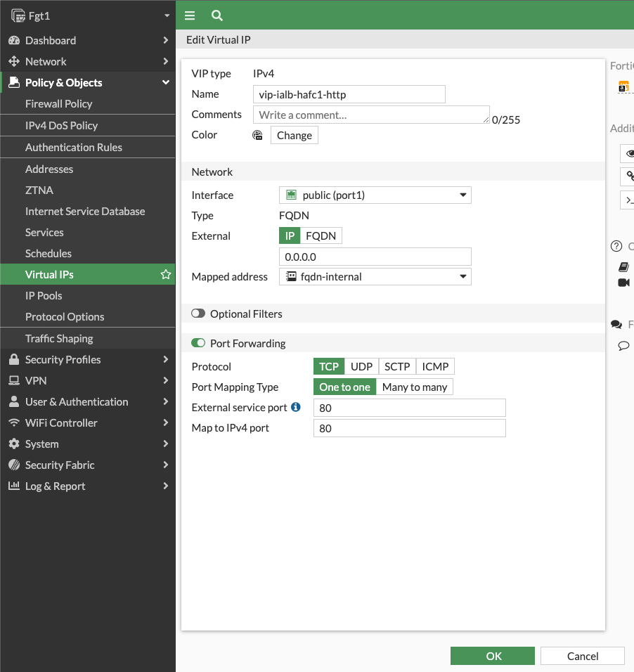Click the eye icon in right panel
This screenshot has width=634, height=672.
click(629, 153)
